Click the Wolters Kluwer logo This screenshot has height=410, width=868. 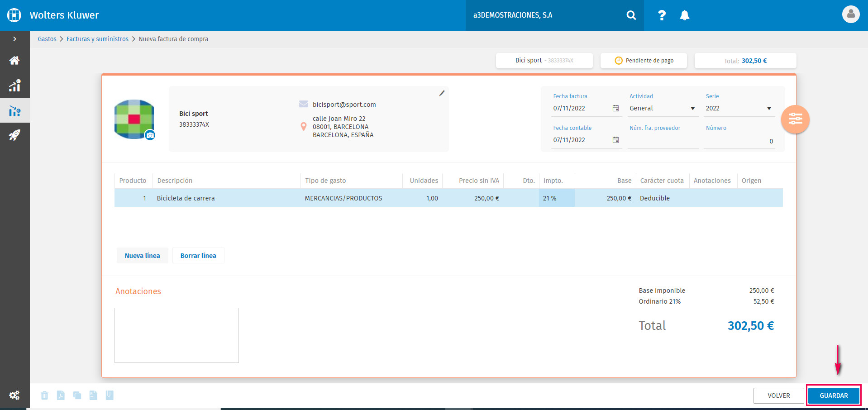(14, 15)
